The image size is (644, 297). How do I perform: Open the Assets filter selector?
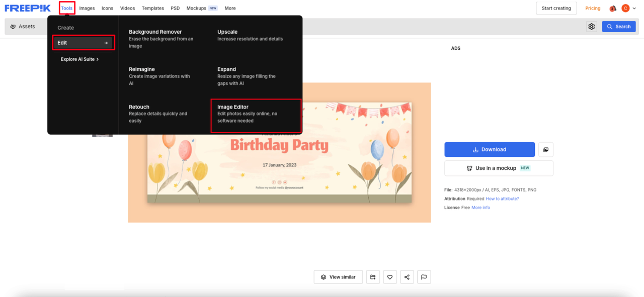pyautogui.click(x=23, y=27)
